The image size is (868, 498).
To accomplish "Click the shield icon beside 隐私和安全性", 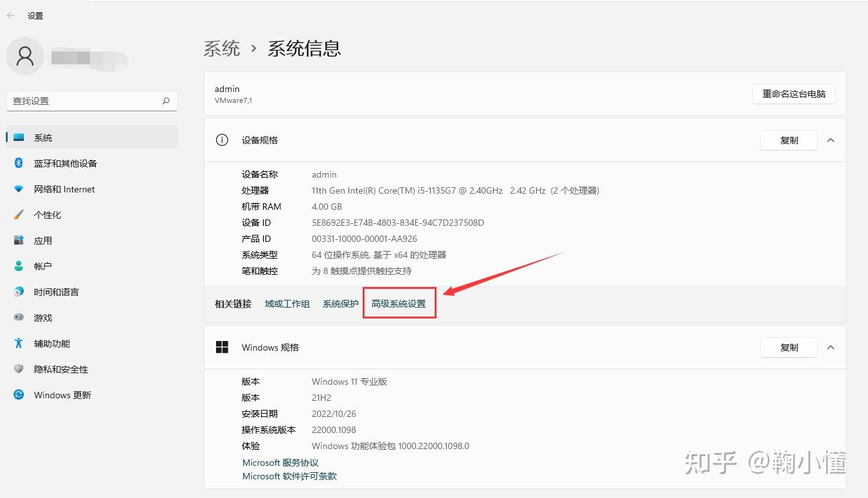I will point(19,369).
